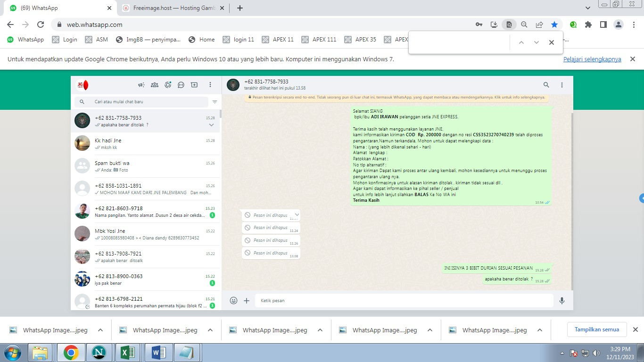
Task: Start voice recording with microphone icon
Action: click(562, 300)
